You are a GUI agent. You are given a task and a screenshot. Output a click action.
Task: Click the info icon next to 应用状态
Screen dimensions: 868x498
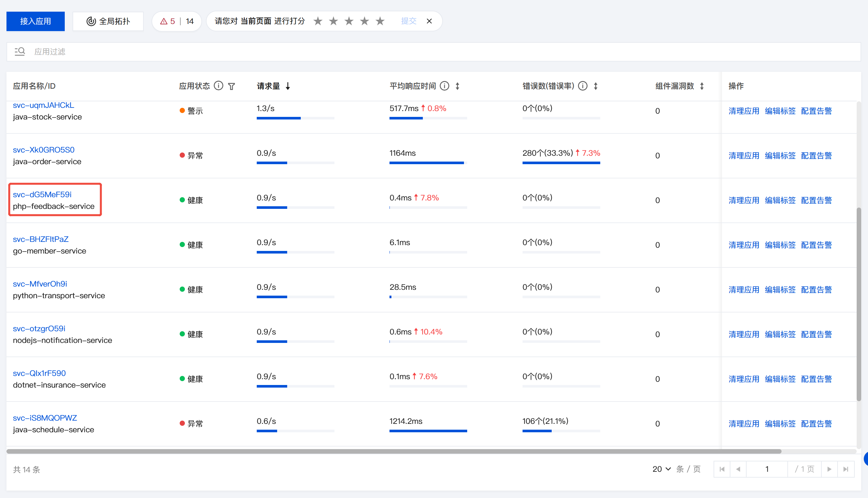click(218, 86)
